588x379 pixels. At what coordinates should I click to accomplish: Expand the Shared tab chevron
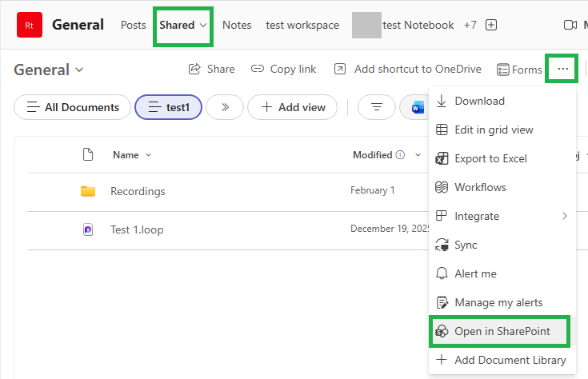pos(203,25)
